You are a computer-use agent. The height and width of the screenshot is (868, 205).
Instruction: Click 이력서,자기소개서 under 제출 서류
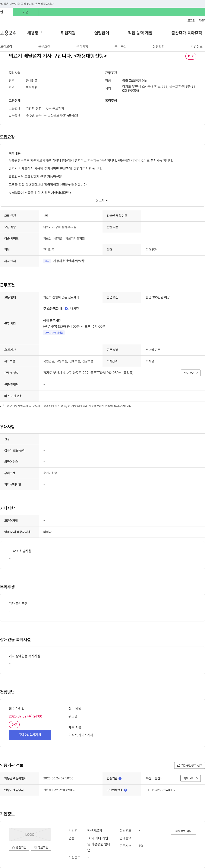coord(81,735)
